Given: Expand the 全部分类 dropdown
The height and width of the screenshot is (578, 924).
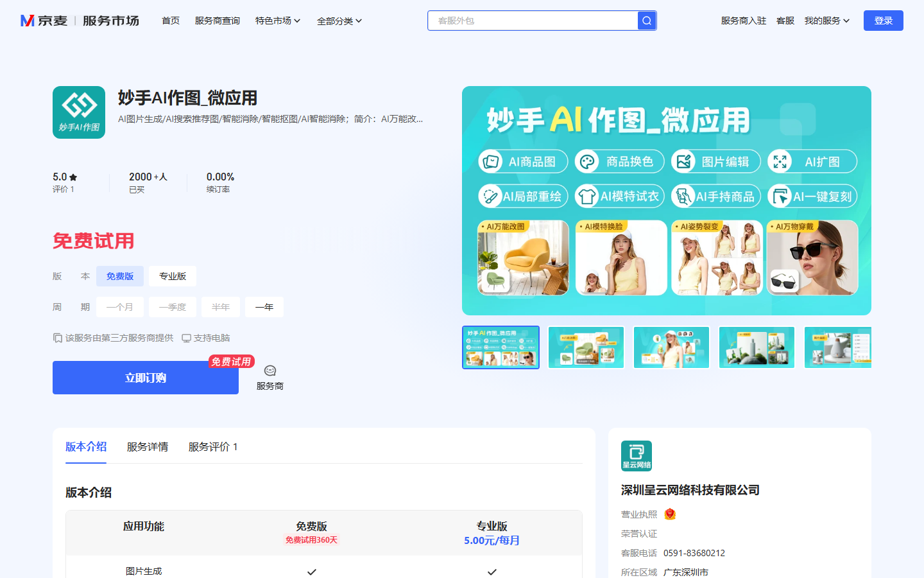Looking at the screenshot, I should [x=339, y=21].
